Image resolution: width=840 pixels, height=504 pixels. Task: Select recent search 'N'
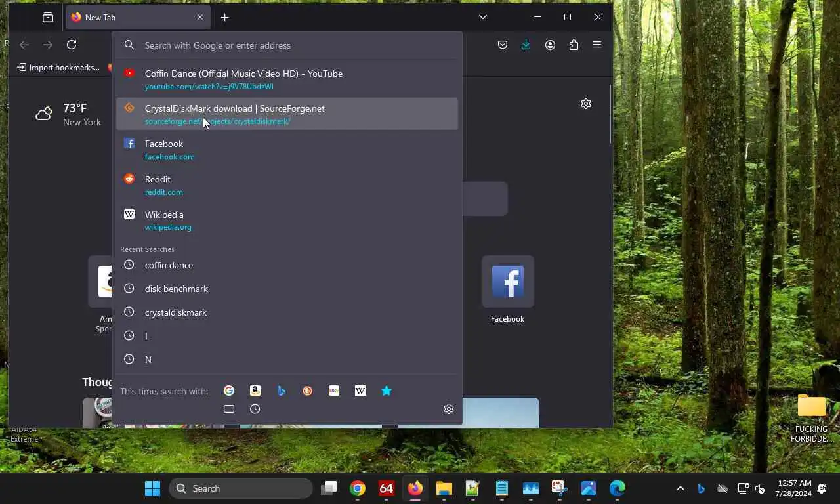[x=287, y=360]
